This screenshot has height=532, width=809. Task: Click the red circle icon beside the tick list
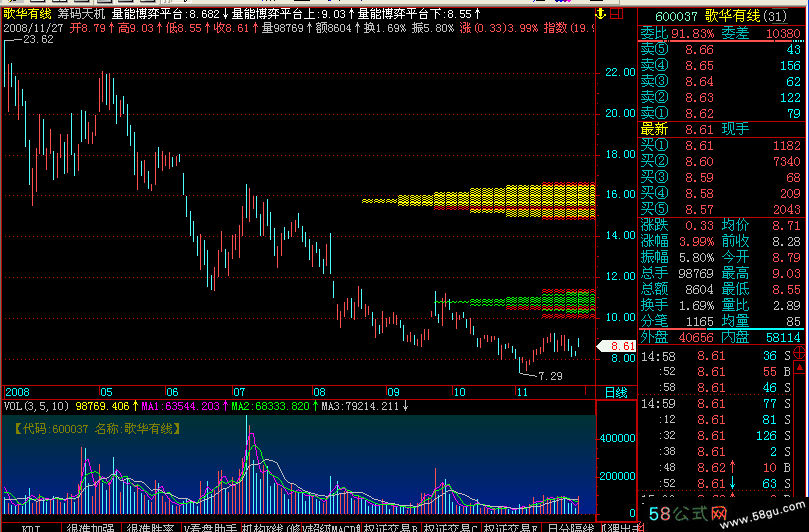pyautogui.click(x=799, y=353)
